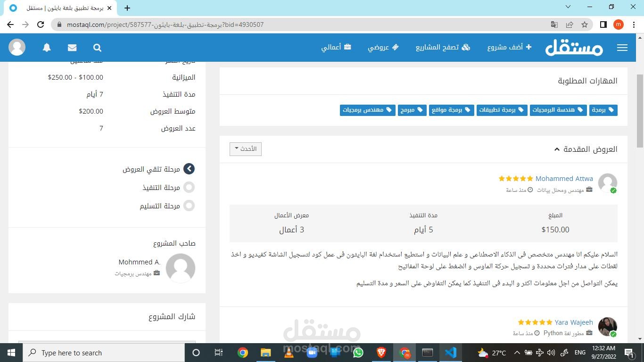
Task: Click the search magnifier icon in navbar
Action: pyautogui.click(x=97, y=48)
